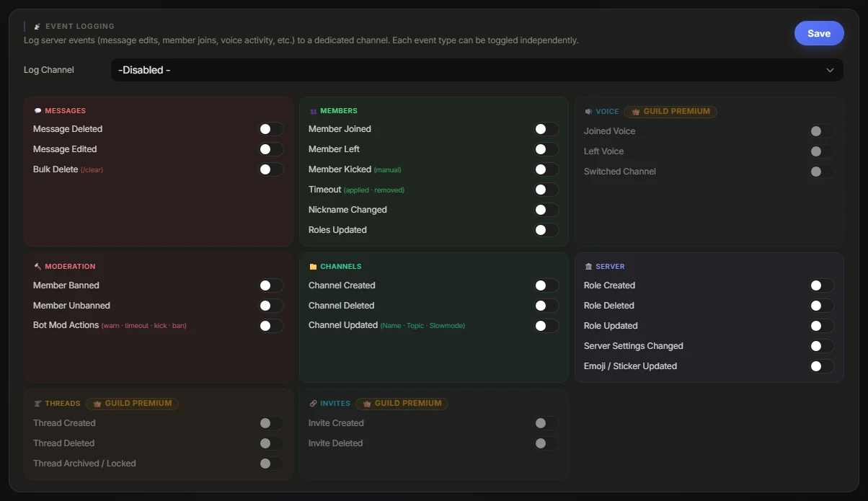The height and width of the screenshot is (501, 868).
Task: Toggle the Thread Archived / Locked switch
Action: [271, 464]
